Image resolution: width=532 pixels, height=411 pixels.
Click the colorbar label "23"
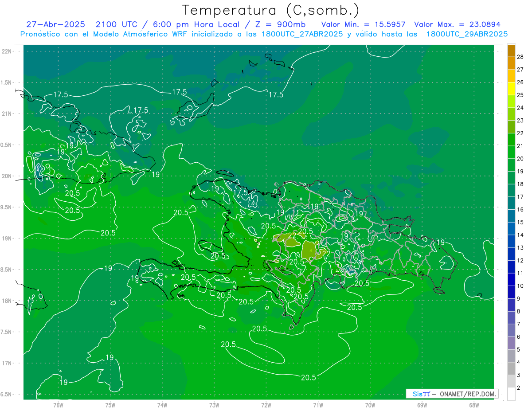click(x=520, y=121)
